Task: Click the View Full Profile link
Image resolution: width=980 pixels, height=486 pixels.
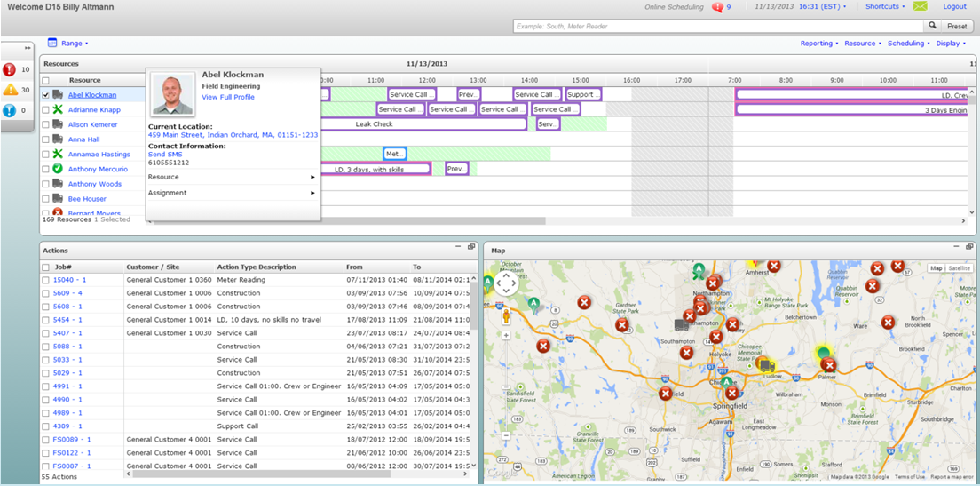Action: 228,97
